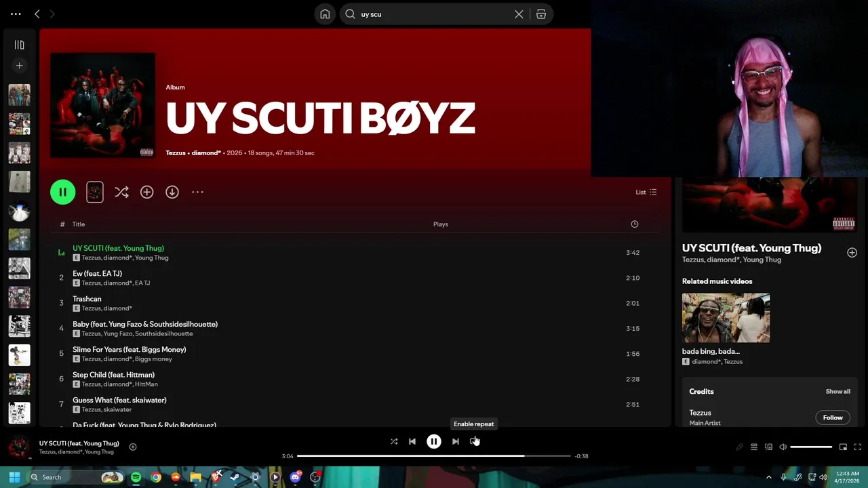Open the Tezzus artist link in album header
This screenshot has height=488, width=868.
(175, 152)
